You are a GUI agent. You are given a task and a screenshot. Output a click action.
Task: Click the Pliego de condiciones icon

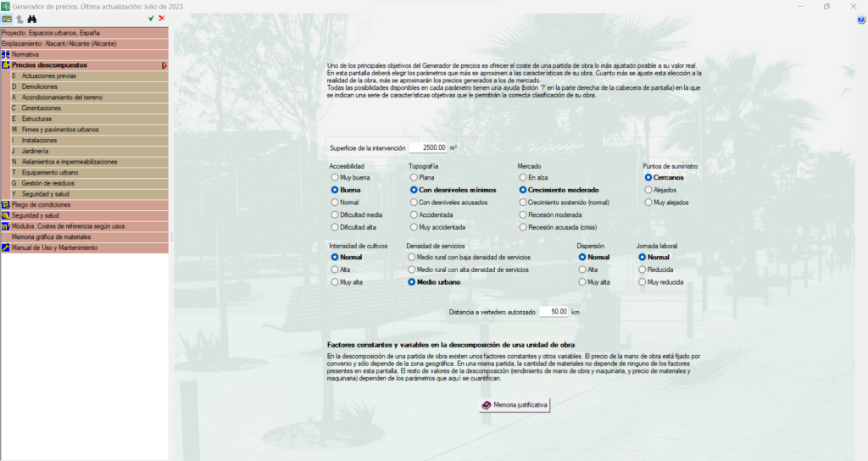[x=6, y=205]
